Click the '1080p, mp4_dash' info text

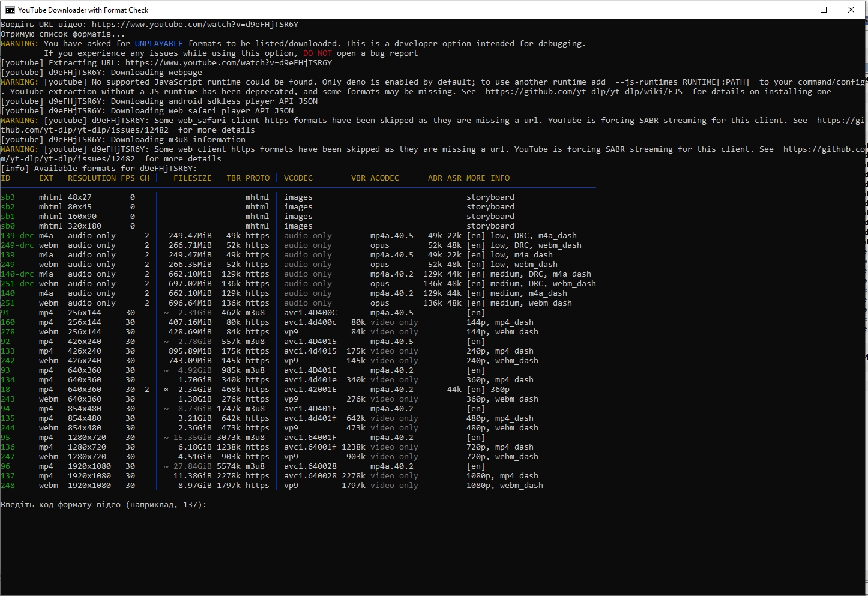502,476
